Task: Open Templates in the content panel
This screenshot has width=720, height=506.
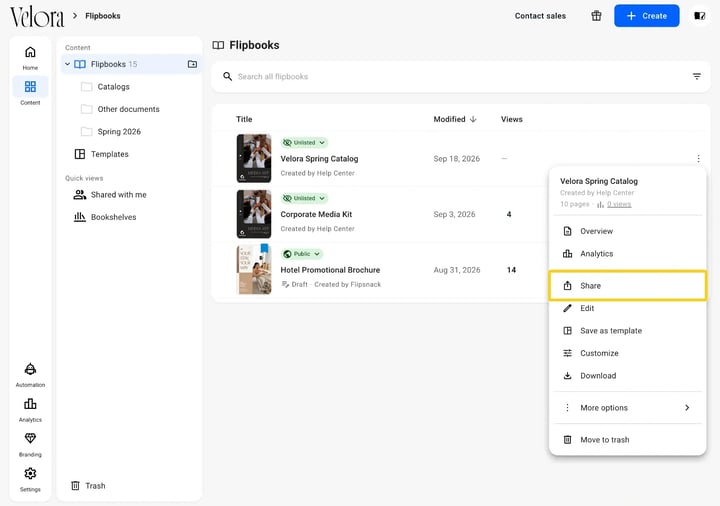Action: click(101, 154)
